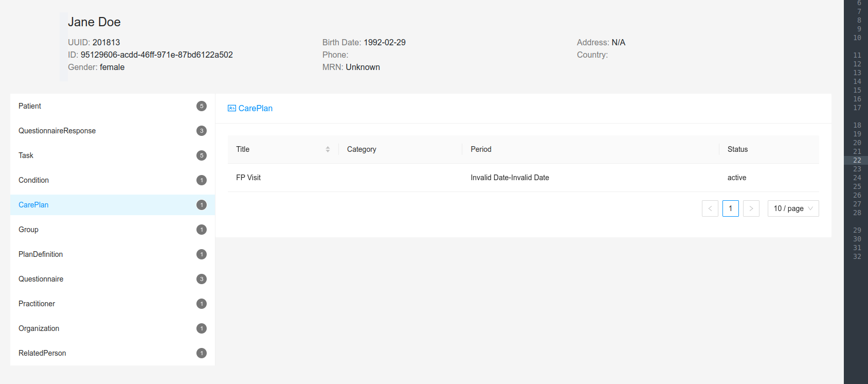Click the Status column header
Image resolution: width=868 pixels, height=384 pixels.
point(769,149)
